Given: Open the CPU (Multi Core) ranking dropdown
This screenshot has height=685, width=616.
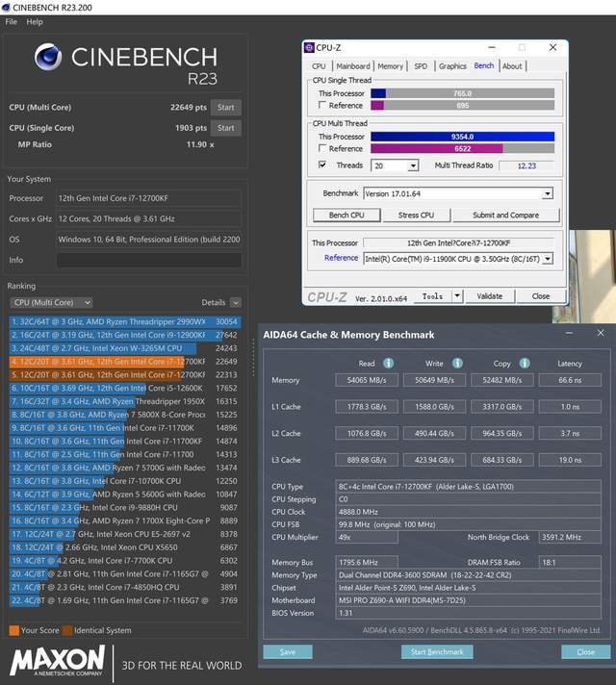Looking at the screenshot, I should [x=51, y=302].
